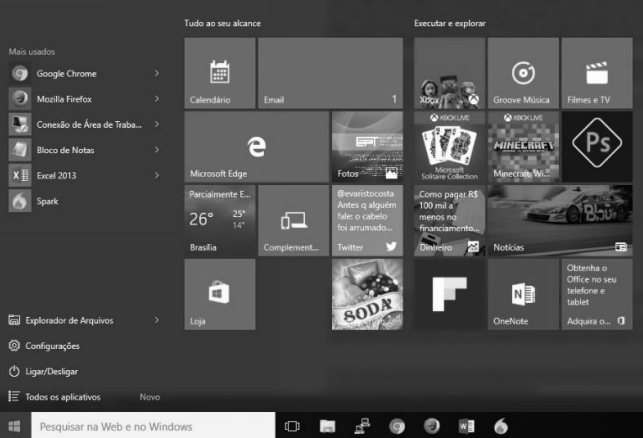The width and height of the screenshot is (643, 438).
Task: Launch the Minecraft tile
Action: (523, 146)
